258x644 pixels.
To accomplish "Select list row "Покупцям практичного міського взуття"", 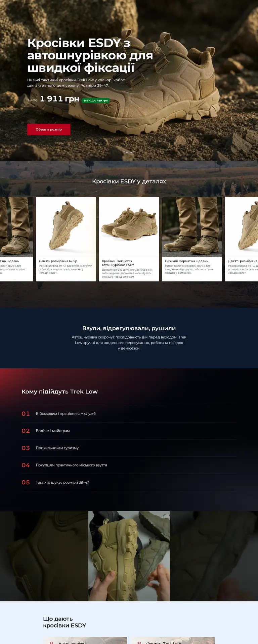I will pyautogui.click(x=129, y=465).
